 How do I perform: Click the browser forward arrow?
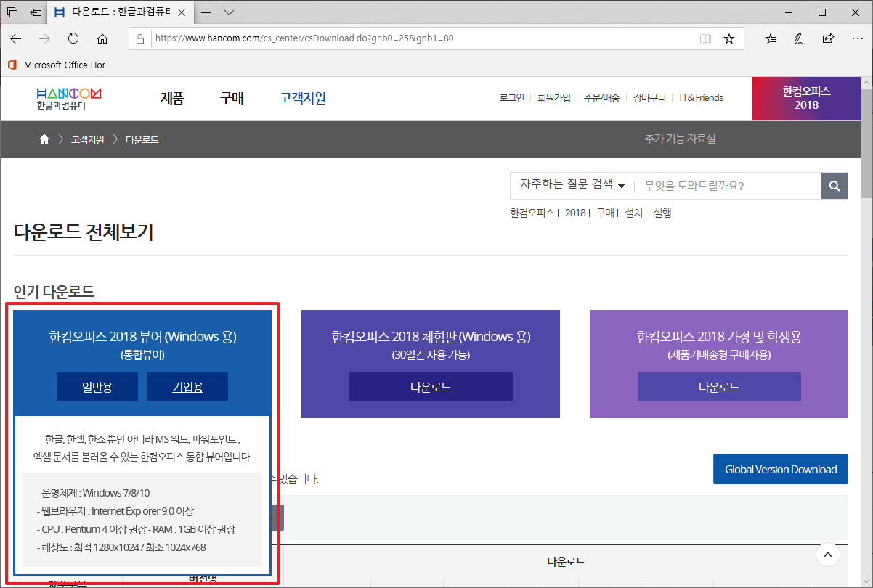click(45, 38)
